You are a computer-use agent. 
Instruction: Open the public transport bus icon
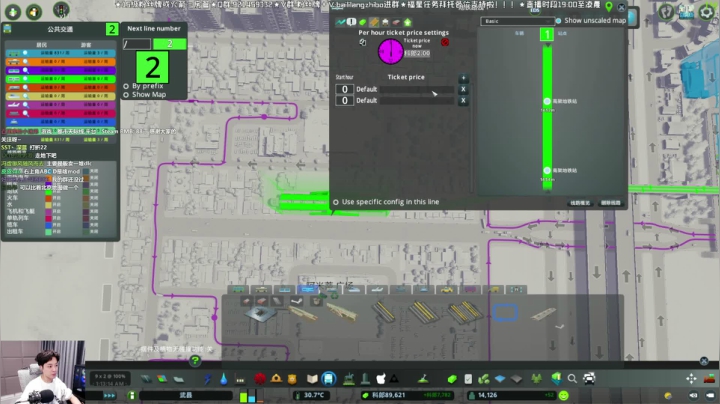[328, 379]
